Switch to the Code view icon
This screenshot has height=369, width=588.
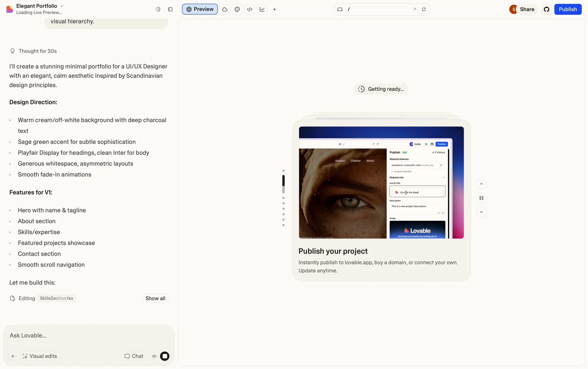[250, 9]
